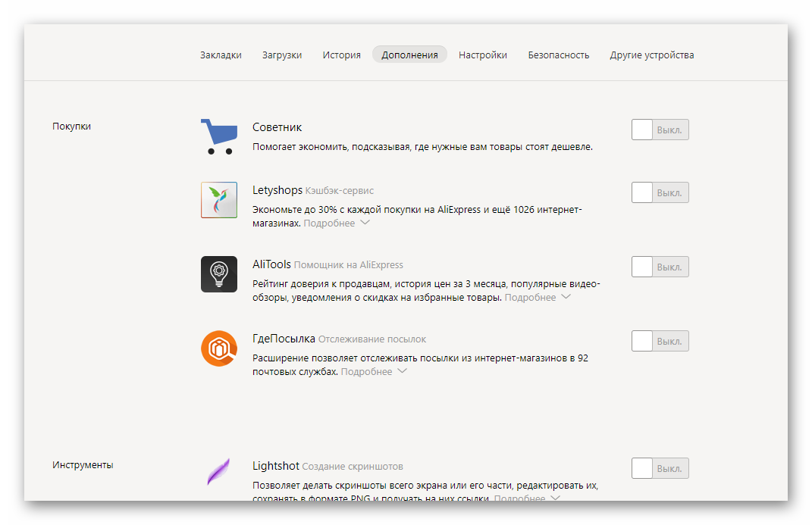Open the История tab
Image resolution: width=812 pixels, height=525 pixels.
pos(341,55)
